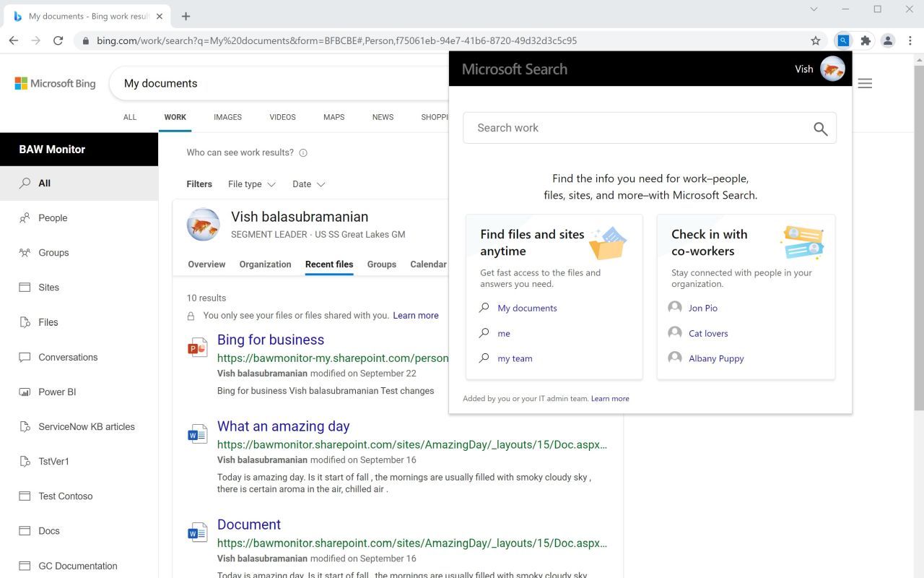Image resolution: width=924 pixels, height=578 pixels.
Task: Open Jon Pio co-worker link
Action: click(x=702, y=308)
